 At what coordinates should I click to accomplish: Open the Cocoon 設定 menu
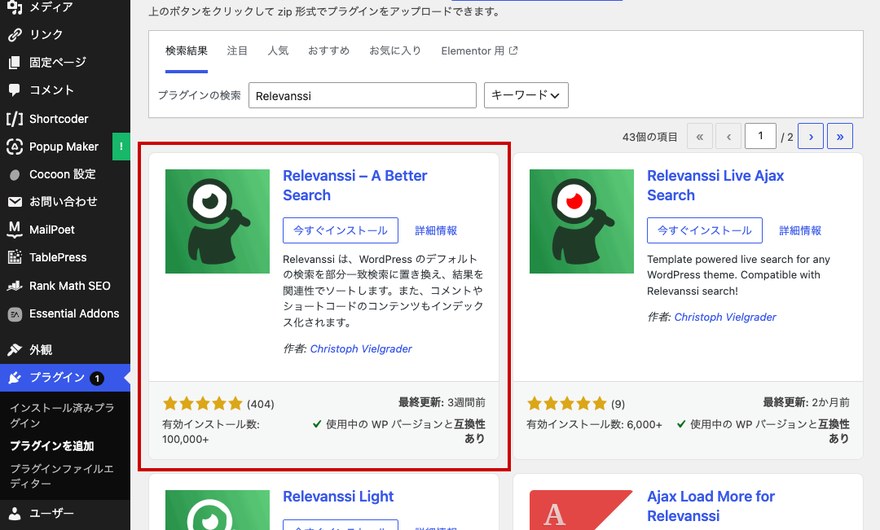coord(65,175)
